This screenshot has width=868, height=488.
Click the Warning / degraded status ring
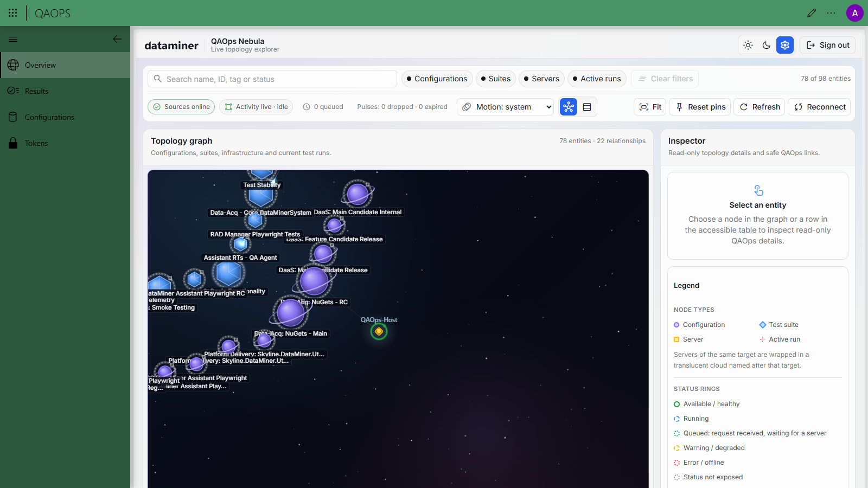[x=676, y=448]
